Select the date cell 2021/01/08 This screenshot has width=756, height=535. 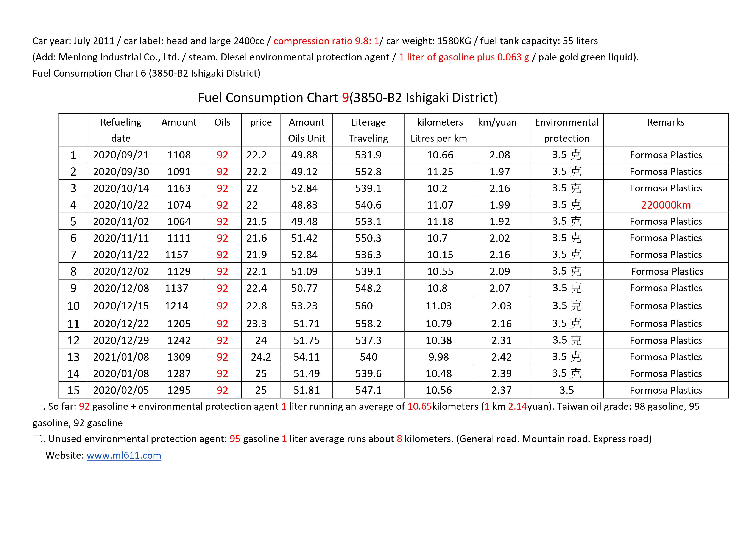[x=121, y=357]
